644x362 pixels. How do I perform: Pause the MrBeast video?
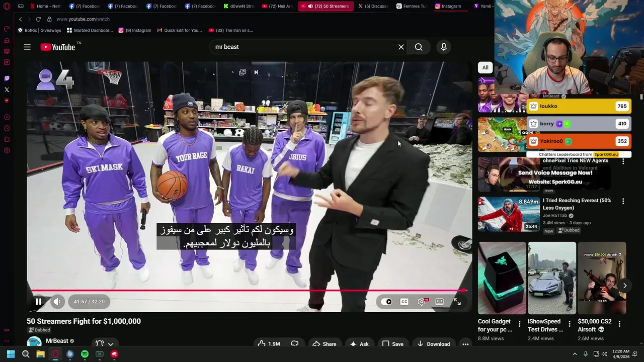tap(38, 302)
